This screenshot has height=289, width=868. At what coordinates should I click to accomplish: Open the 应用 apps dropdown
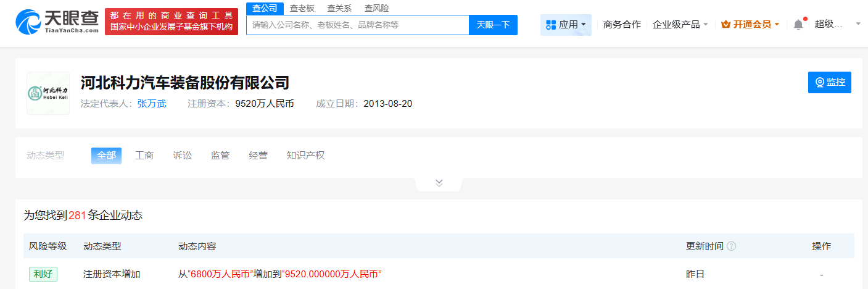click(x=566, y=25)
